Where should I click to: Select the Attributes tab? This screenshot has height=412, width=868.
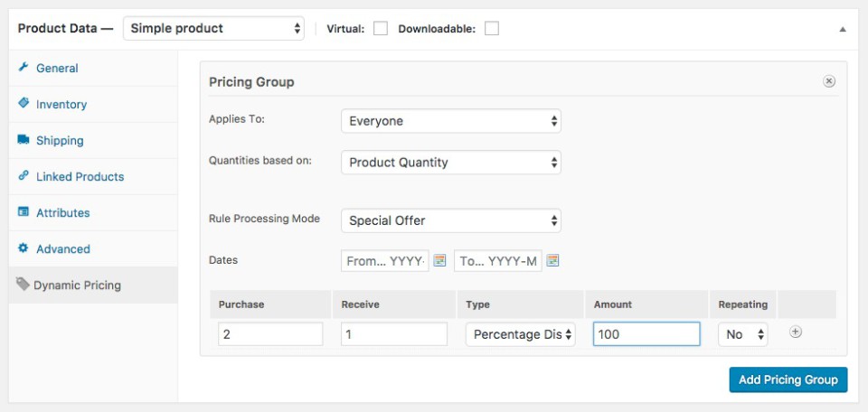click(62, 212)
